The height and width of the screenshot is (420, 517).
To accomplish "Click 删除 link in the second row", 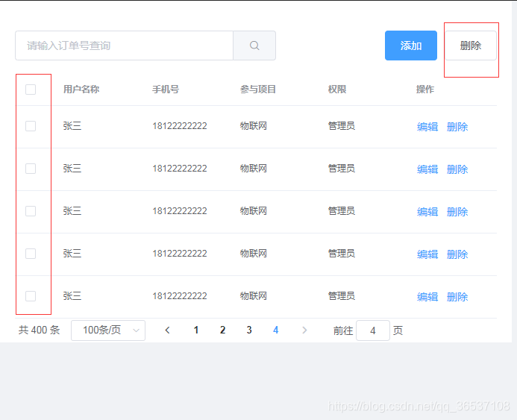I will pos(457,169).
